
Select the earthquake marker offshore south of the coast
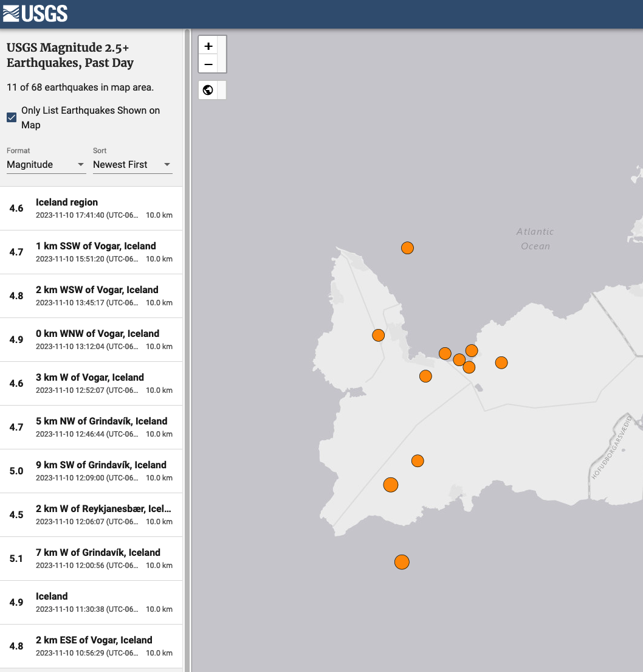pyautogui.click(x=402, y=562)
